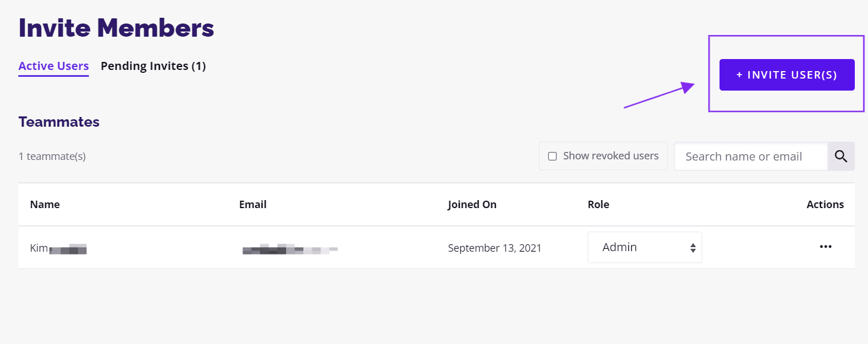The image size is (868, 344).
Task: Switch to the Pending Invites (1) tab
Action: 153,66
